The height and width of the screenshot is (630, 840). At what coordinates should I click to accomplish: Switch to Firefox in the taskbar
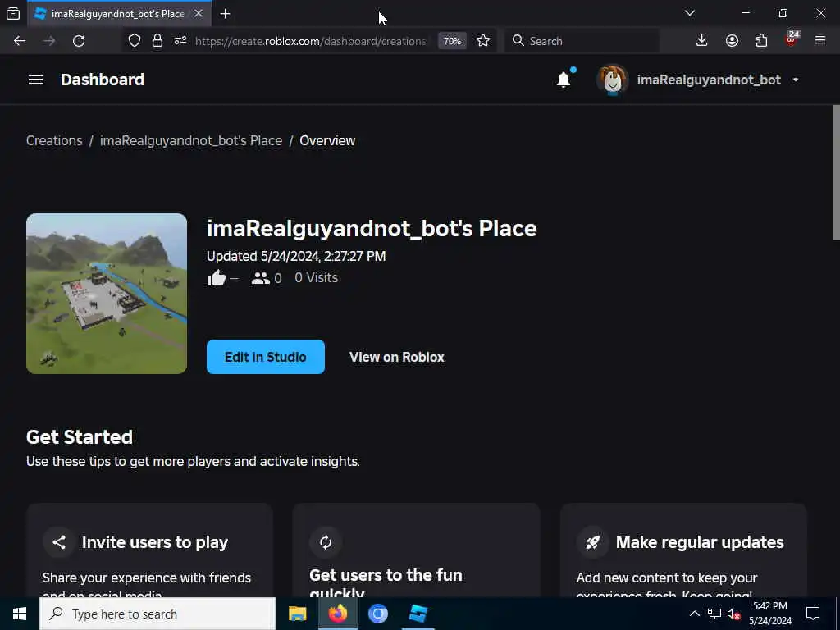click(x=337, y=614)
